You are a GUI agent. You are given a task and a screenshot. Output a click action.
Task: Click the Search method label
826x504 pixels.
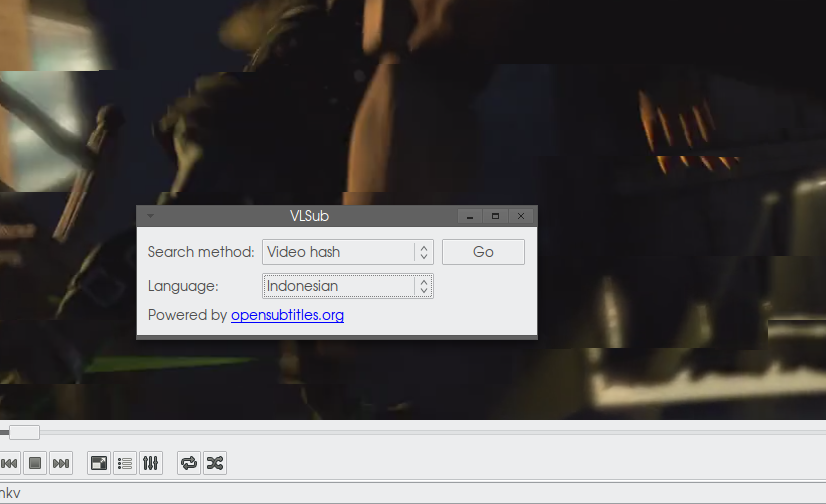201,252
